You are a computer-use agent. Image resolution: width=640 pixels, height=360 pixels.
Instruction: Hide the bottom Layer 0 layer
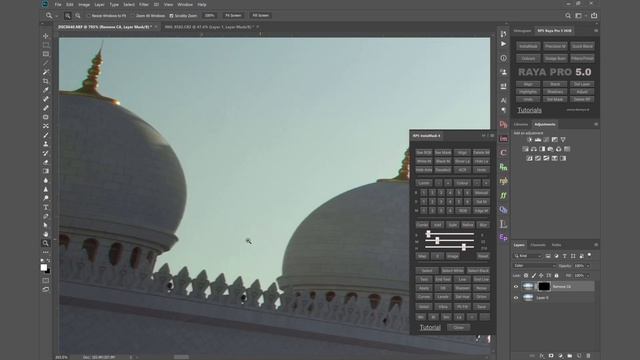[516, 298]
